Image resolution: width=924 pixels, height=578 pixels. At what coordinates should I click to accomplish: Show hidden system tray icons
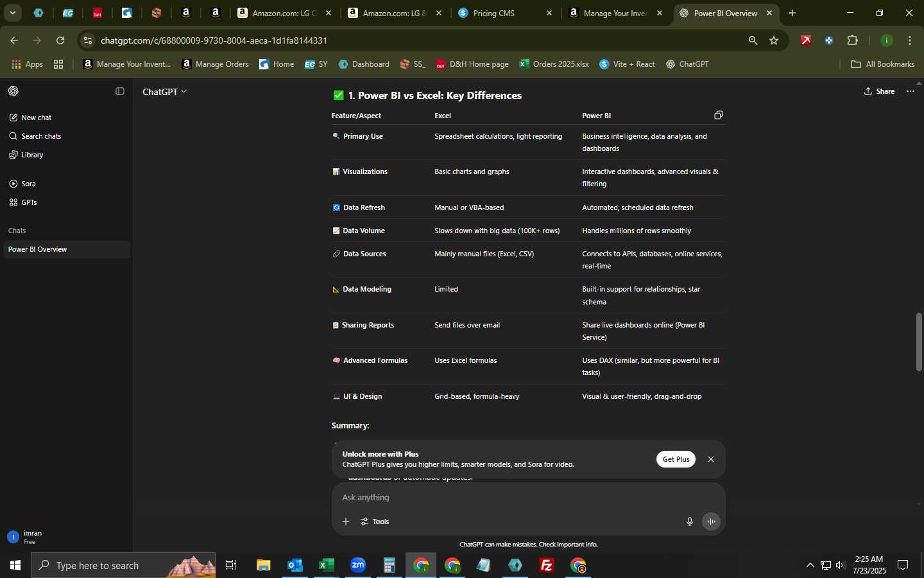(x=810, y=565)
